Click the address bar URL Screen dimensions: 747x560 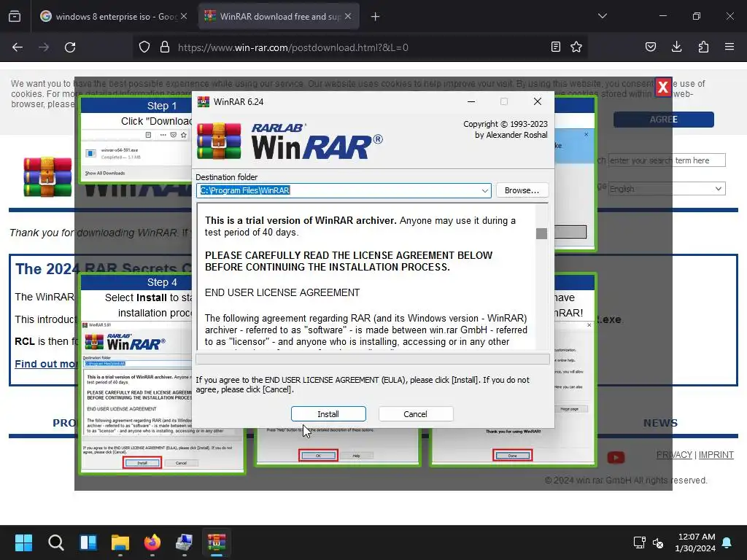click(x=293, y=47)
